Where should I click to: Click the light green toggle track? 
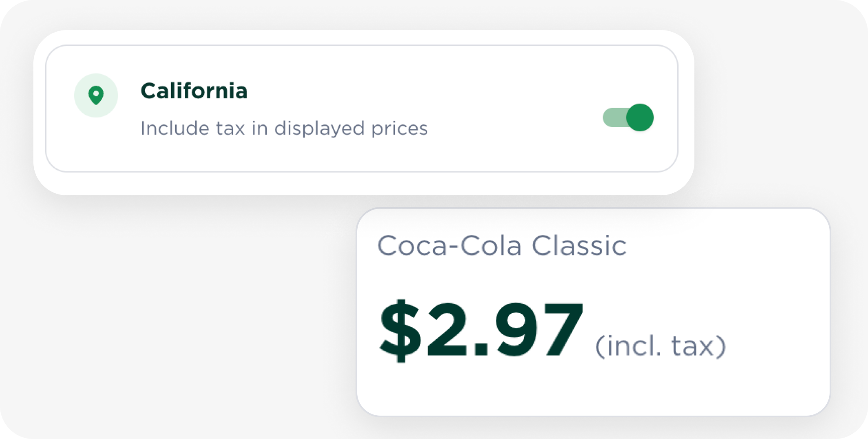click(613, 117)
